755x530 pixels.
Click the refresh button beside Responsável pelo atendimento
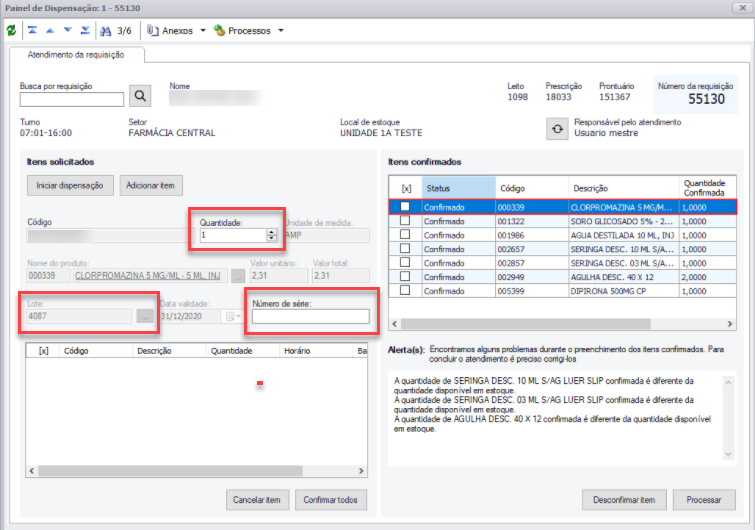[x=557, y=129]
